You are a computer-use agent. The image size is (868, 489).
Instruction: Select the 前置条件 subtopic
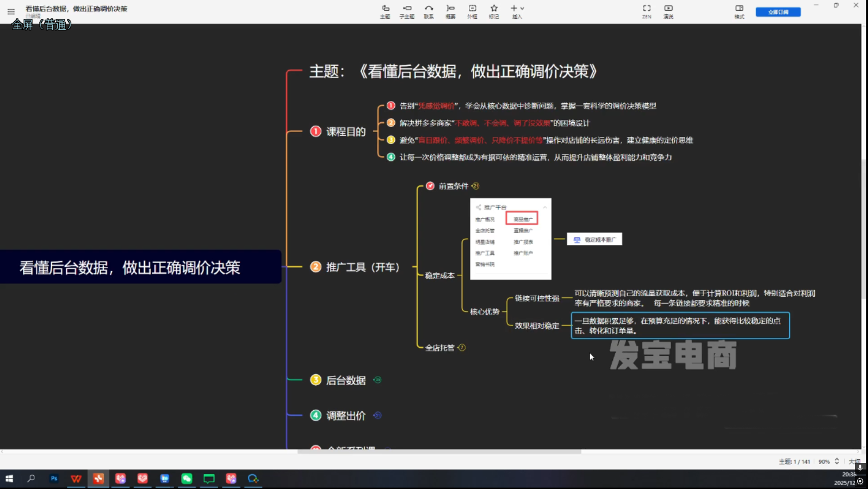click(x=454, y=186)
